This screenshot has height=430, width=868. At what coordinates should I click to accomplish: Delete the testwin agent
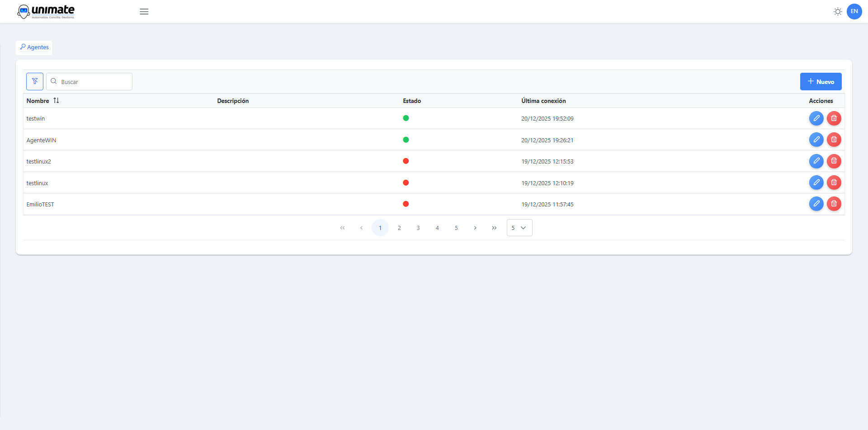click(x=834, y=118)
